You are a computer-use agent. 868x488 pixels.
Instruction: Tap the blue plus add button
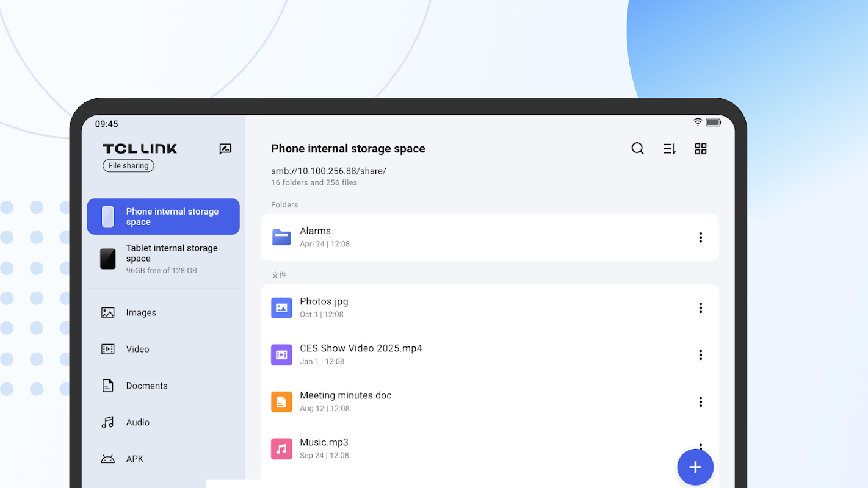point(695,467)
